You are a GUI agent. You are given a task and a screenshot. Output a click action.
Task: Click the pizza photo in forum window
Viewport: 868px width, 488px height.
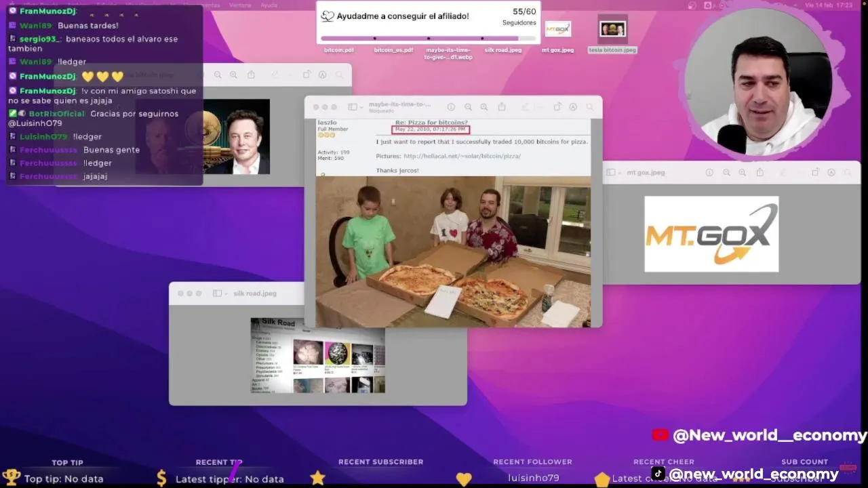coord(453,251)
